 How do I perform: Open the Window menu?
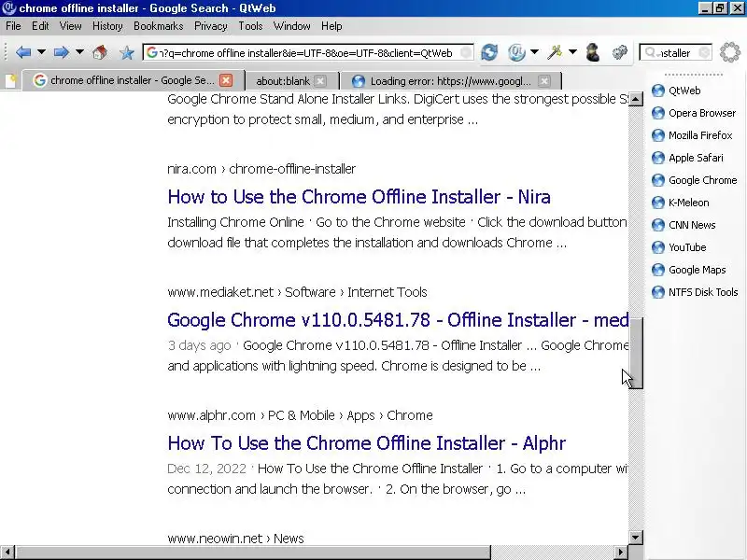[x=292, y=26]
